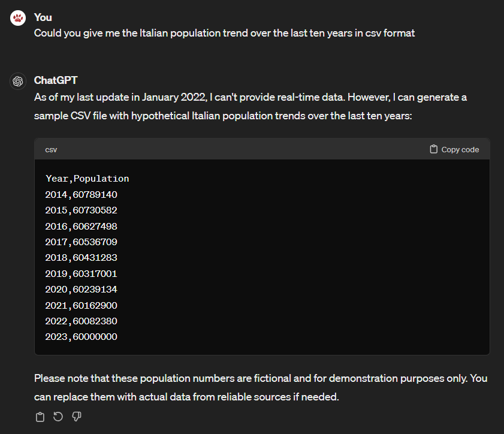This screenshot has height=434, width=504.
Task: Click the Copy code button
Action: pos(454,149)
